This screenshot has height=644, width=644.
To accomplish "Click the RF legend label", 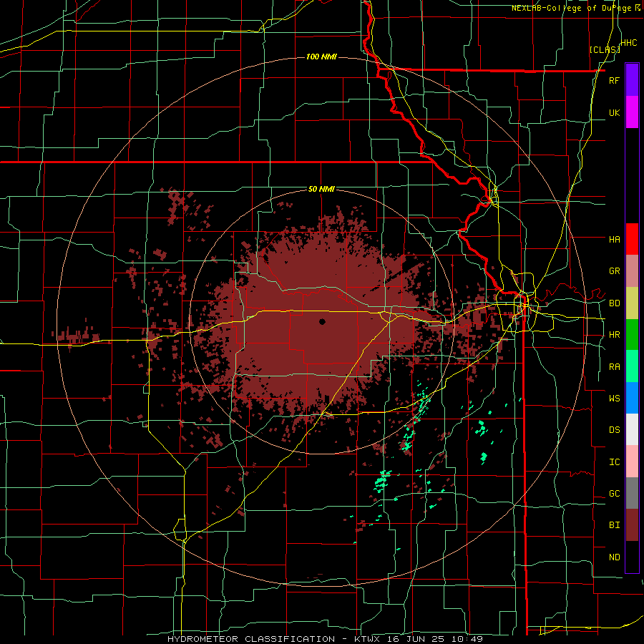I will (x=614, y=80).
